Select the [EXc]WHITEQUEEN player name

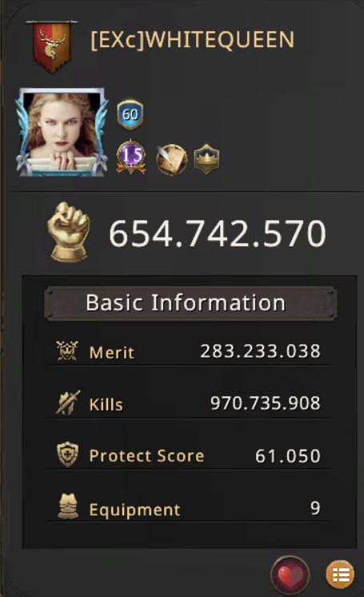[x=192, y=40]
